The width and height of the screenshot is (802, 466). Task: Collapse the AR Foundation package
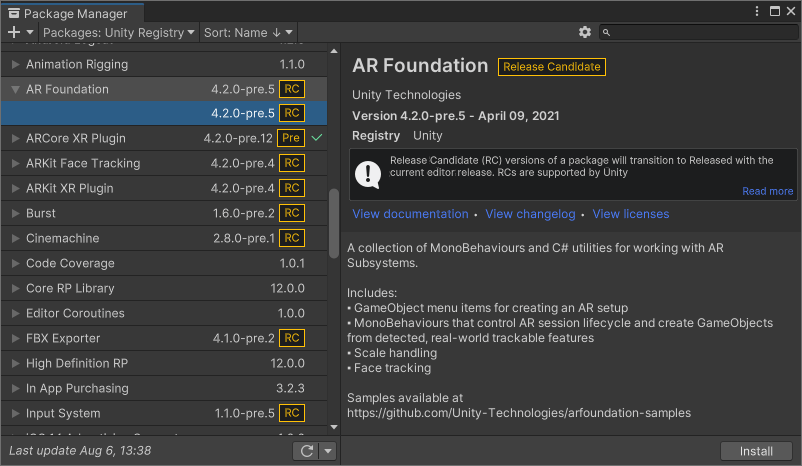[15, 90]
